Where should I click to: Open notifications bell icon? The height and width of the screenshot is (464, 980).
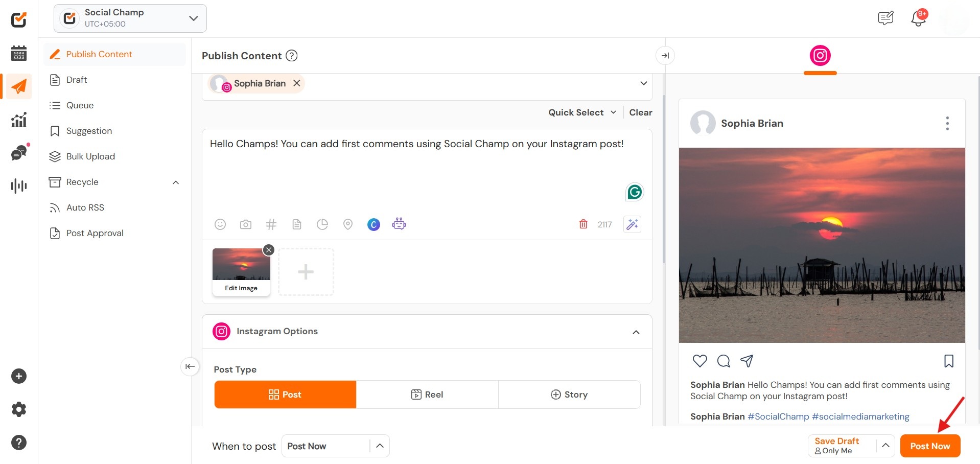tap(918, 19)
